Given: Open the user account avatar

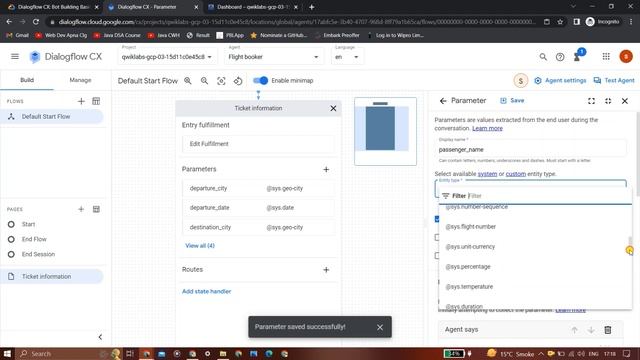Looking at the screenshot, I should tap(626, 56).
